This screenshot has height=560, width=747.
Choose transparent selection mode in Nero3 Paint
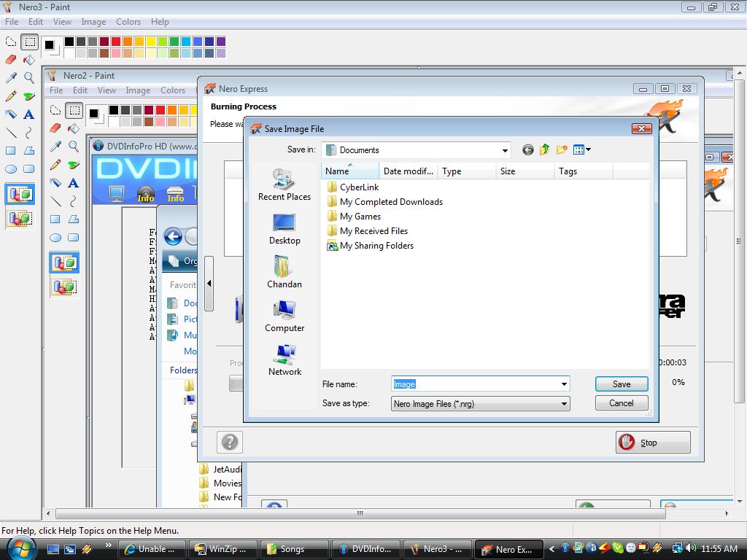coord(20,219)
